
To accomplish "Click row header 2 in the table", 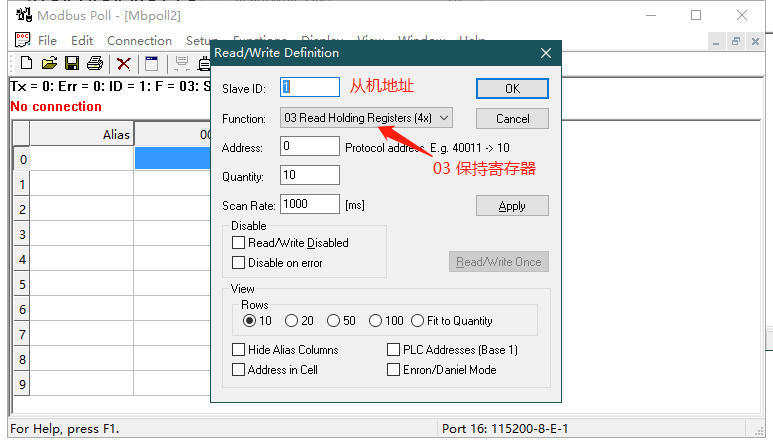I will point(22,209).
